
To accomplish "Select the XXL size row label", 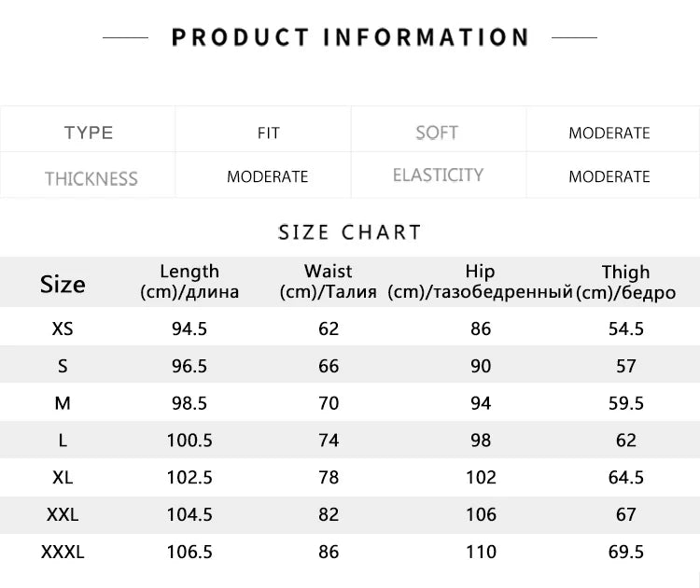I will pyautogui.click(x=63, y=514).
